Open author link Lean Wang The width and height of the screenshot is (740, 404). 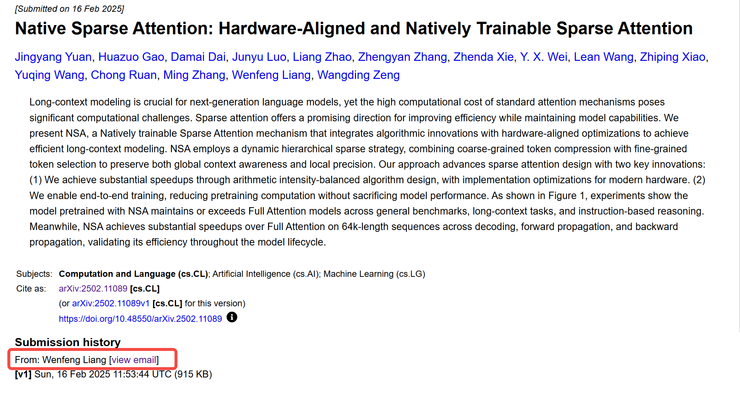(x=604, y=57)
